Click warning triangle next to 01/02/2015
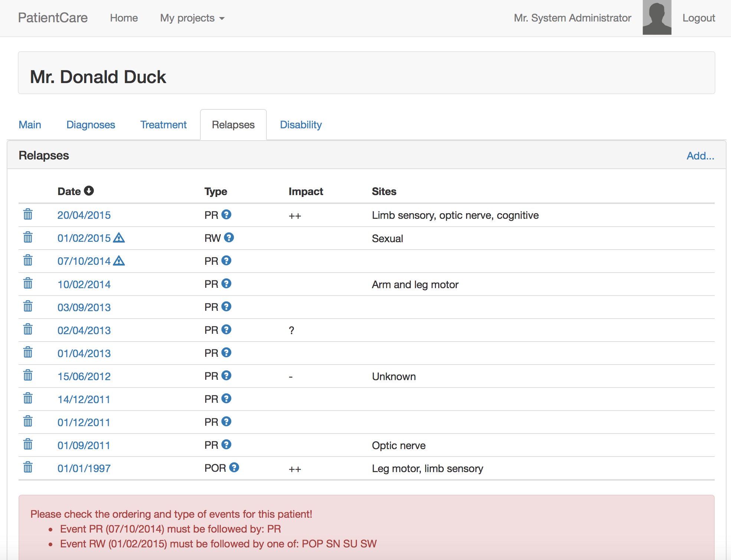 click(119, 237)
